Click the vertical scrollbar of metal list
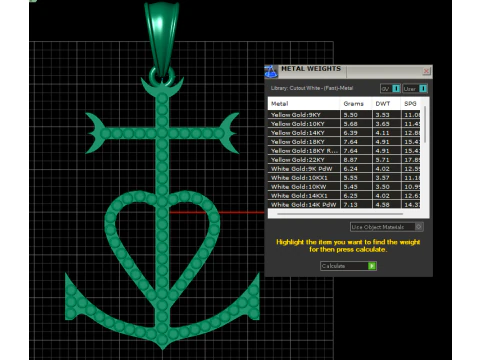480x360 pixels. pyautogui.click(x=425, y=125)
